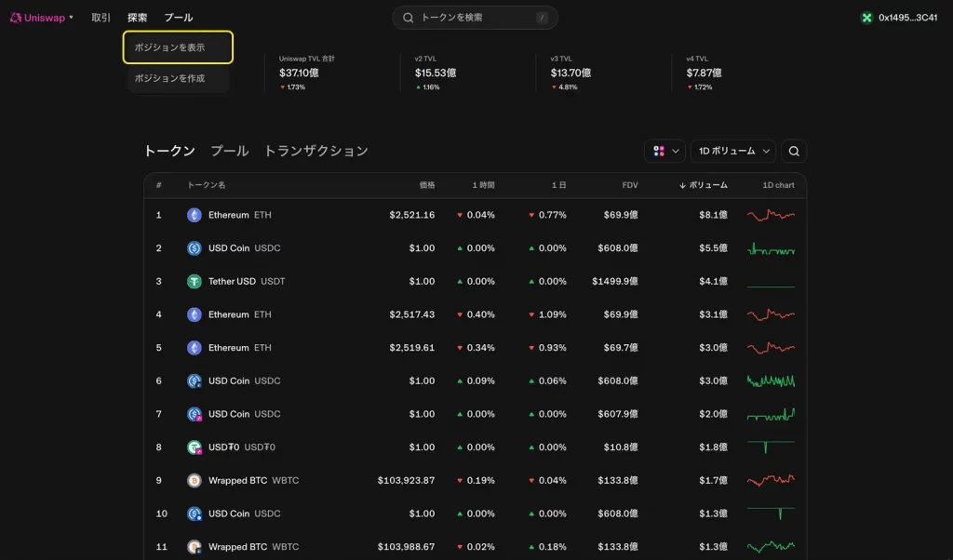Click Ethereum icon in row 5
Viewport: 953px width, 560px height.
[194, 347]
